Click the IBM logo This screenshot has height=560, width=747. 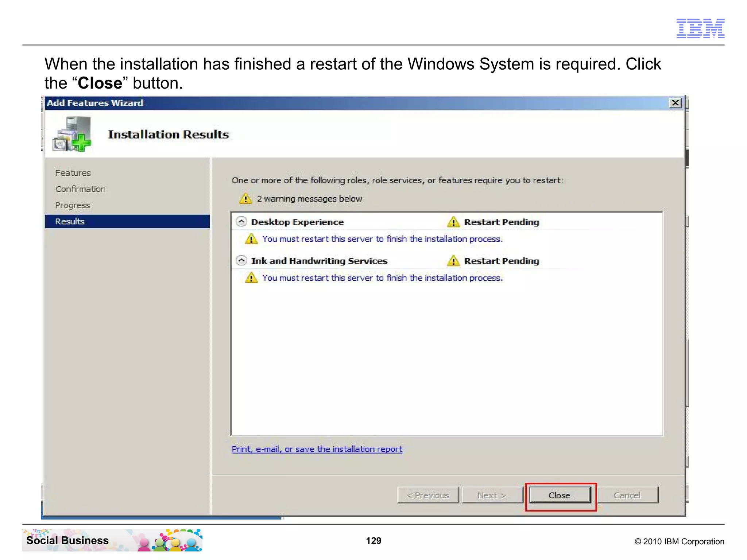pyautogui.click(x=700, y=28)
